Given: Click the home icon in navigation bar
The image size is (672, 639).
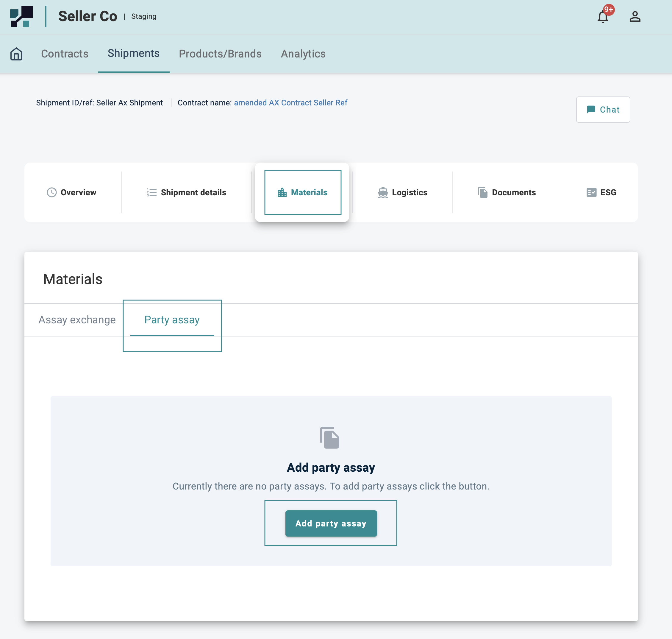Looking at the screenshot, I should [x=16, y=54].
